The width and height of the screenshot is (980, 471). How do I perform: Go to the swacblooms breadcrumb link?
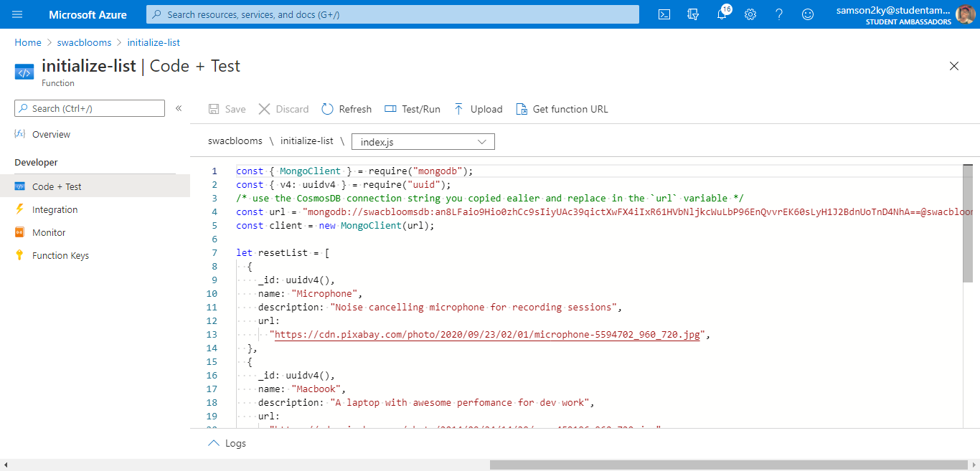[84, 42]
